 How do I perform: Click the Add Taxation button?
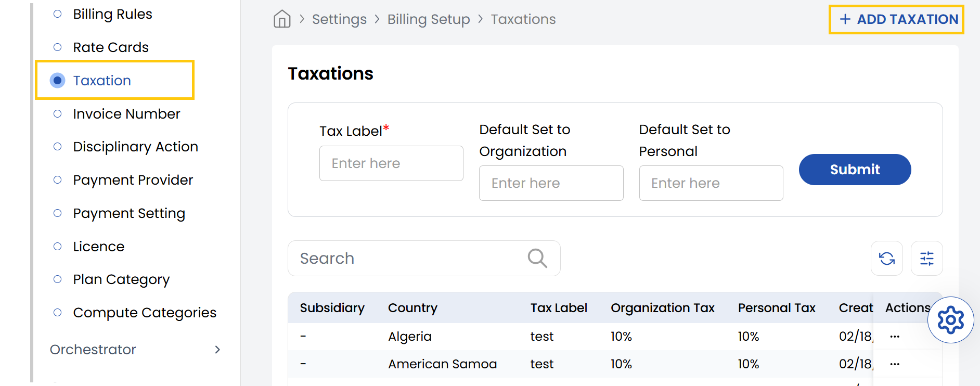point(896,19)
